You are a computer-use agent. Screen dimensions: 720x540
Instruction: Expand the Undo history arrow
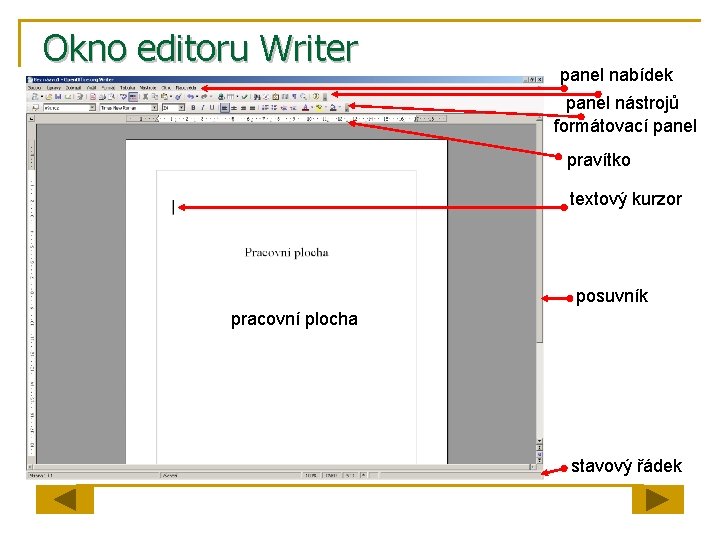[197, 97]
